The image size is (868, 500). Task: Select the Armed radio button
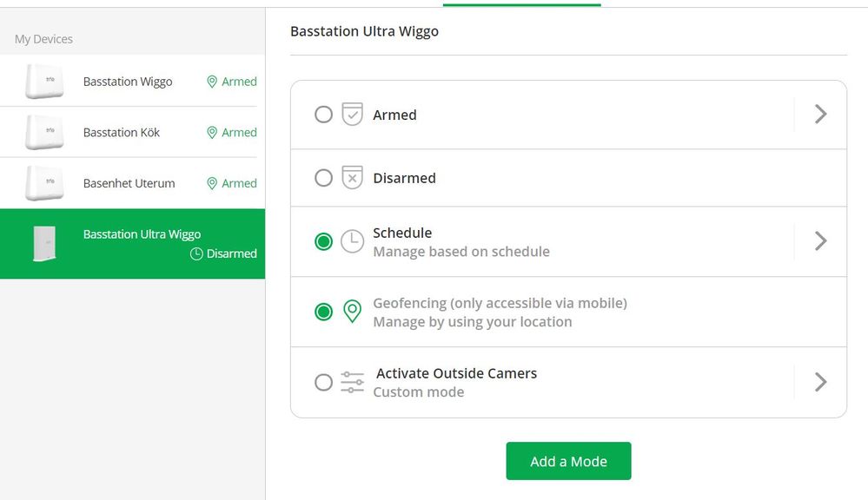[x=323, y=115]
